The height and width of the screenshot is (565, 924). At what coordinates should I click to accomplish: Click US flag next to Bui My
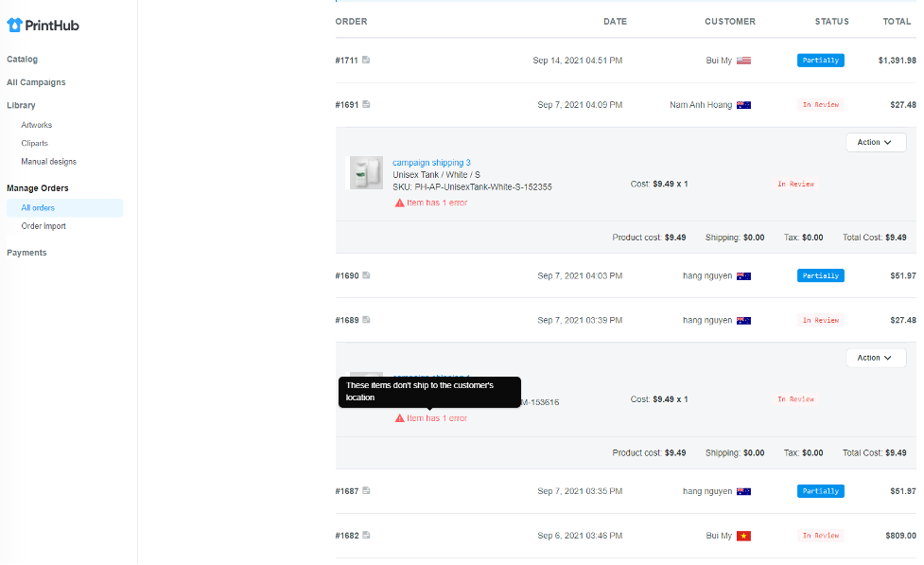click(743, 61)
